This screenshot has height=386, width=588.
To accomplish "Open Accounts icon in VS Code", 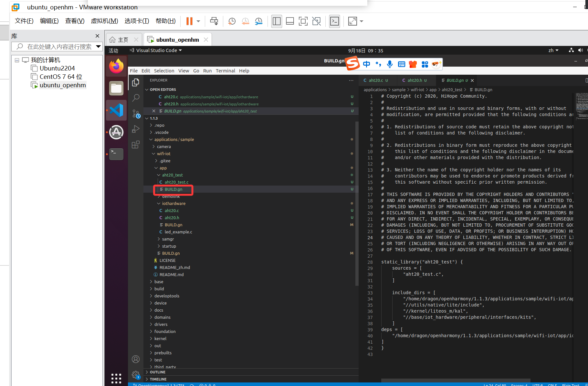I will [x=136, y=359].
